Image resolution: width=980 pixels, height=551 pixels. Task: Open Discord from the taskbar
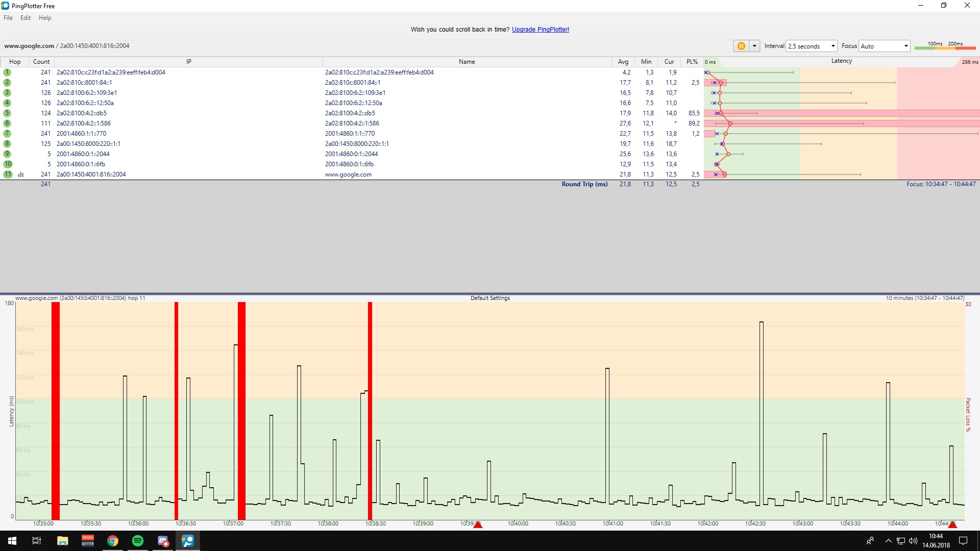163,541
